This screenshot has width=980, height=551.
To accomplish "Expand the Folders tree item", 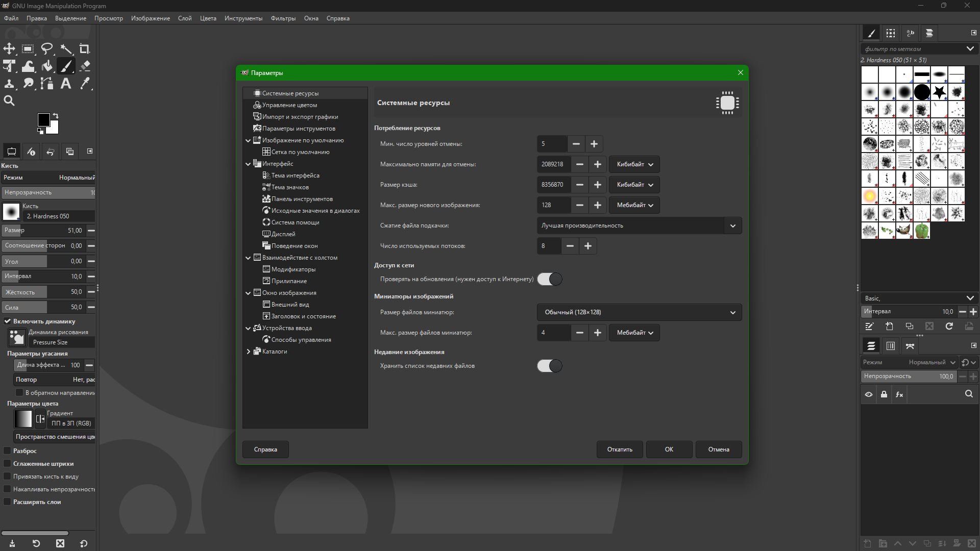I will point(249,352).
